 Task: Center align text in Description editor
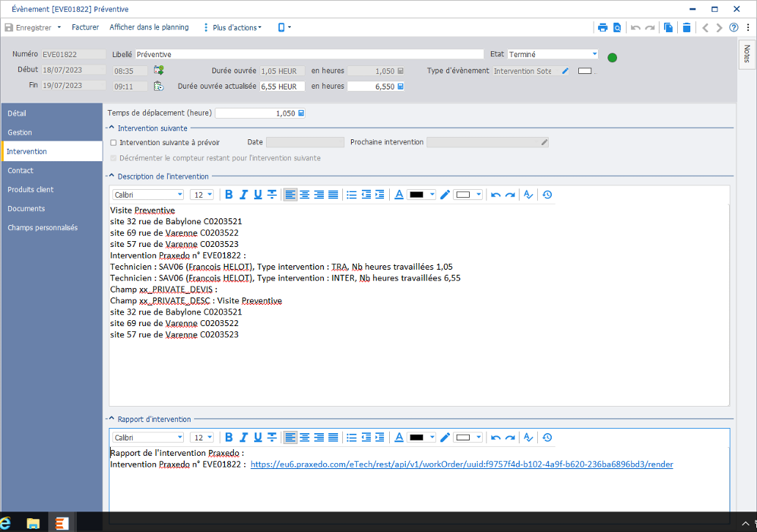click(x=305, y=194)
